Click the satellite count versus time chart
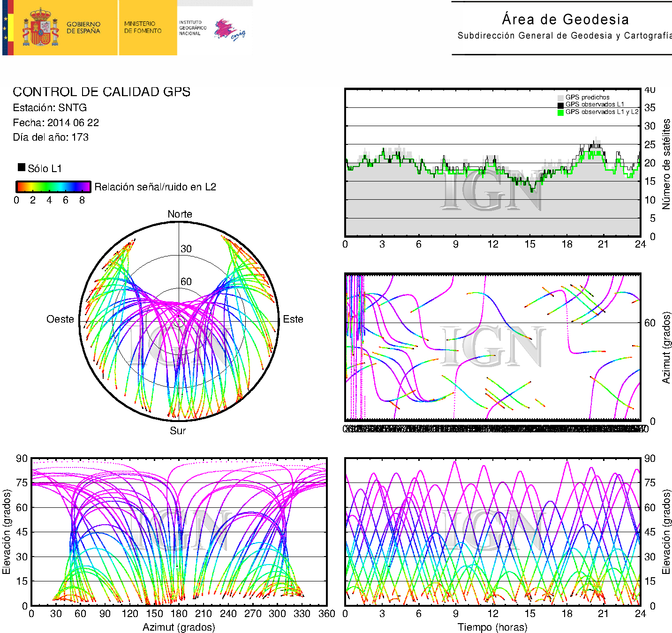672x633 pixels. 493,162
